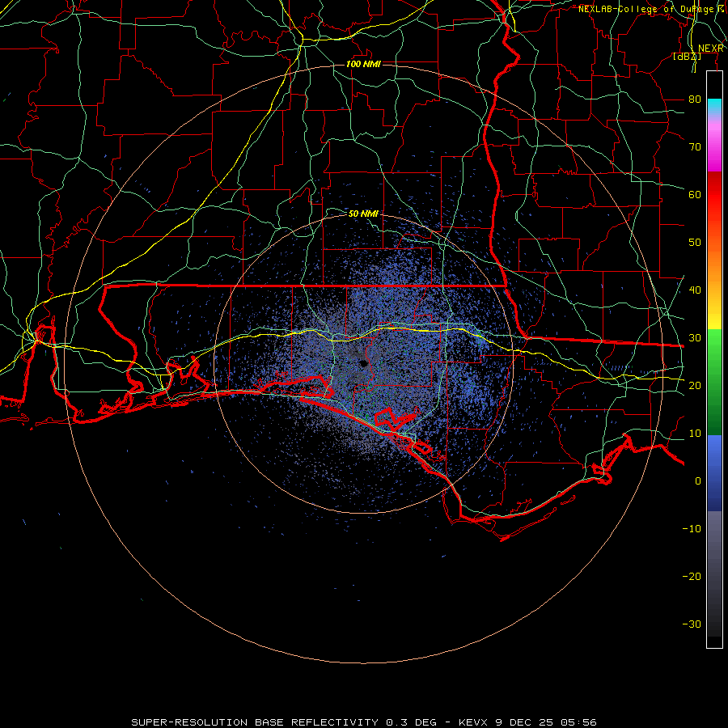Click the 40 dBZ scale value

[x=695, y=290]
